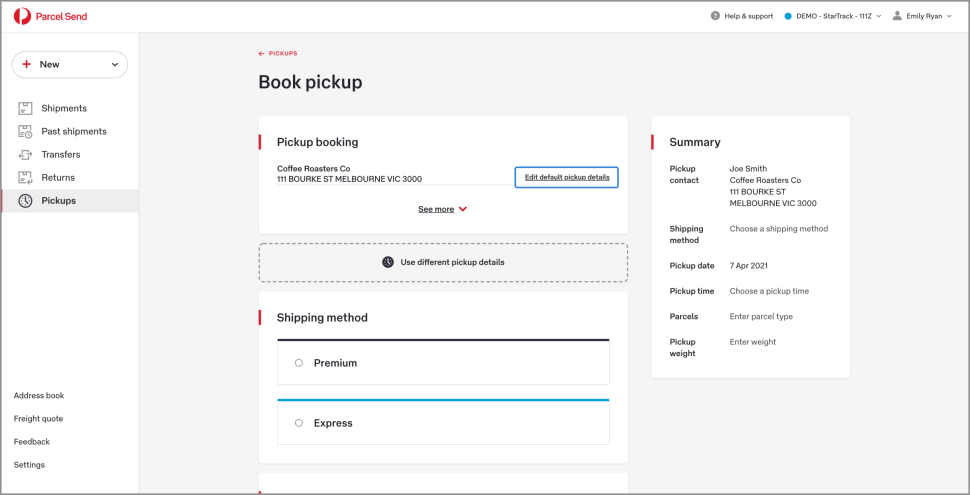This screenshot has height=495, width=970.
Task: Click the Book pickup page heading
Action: [x=311, y=82]
